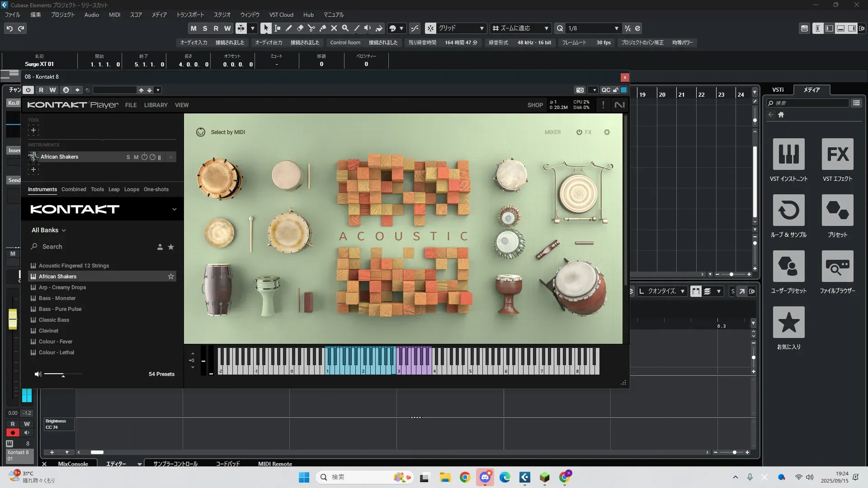
Task: Switch to the Loops browser tab
Action: click(x=132, y=189)
